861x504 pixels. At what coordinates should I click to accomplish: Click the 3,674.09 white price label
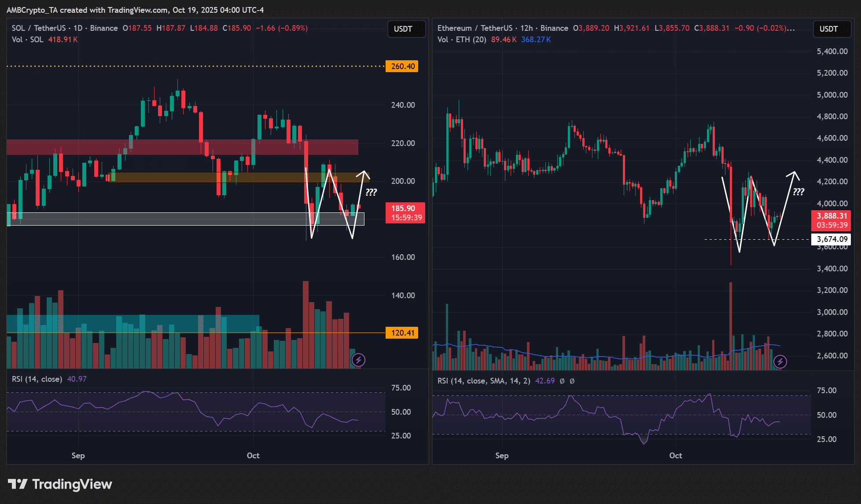(832, 239)
